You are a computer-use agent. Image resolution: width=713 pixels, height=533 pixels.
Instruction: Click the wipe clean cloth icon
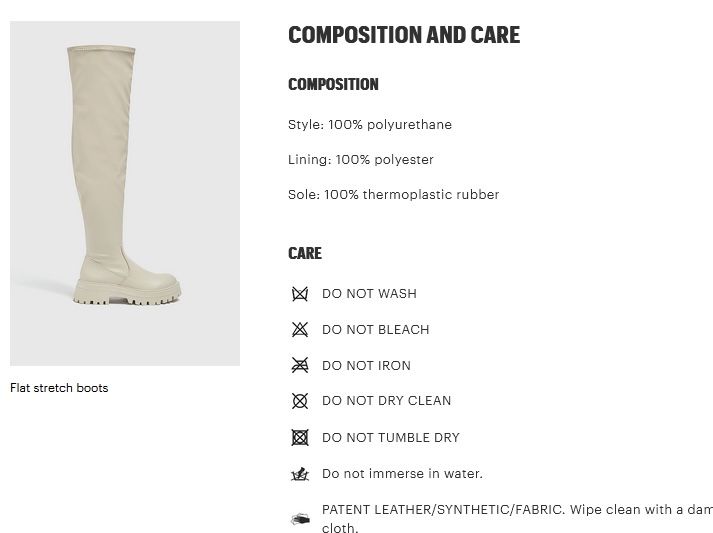click(x=299, y=519)
